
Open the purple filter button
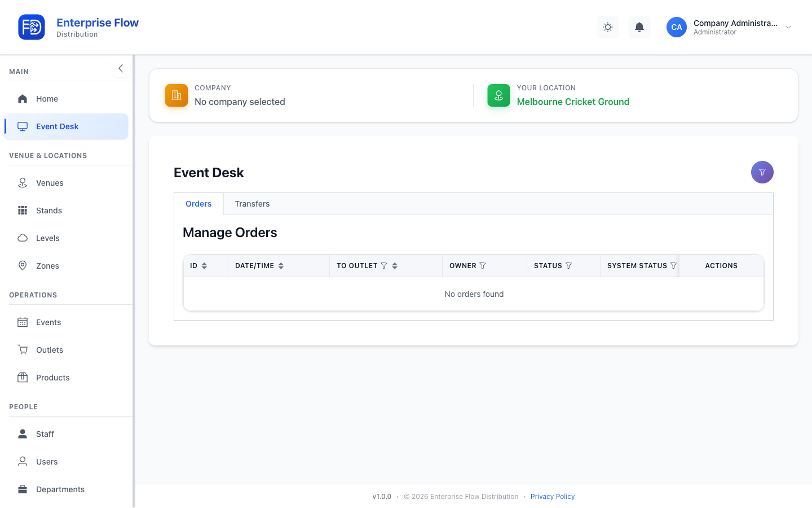click(x=762, y=172)
